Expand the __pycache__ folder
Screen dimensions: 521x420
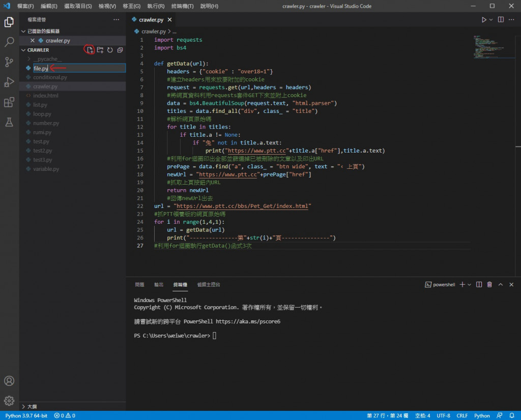(x=29, y=59)
